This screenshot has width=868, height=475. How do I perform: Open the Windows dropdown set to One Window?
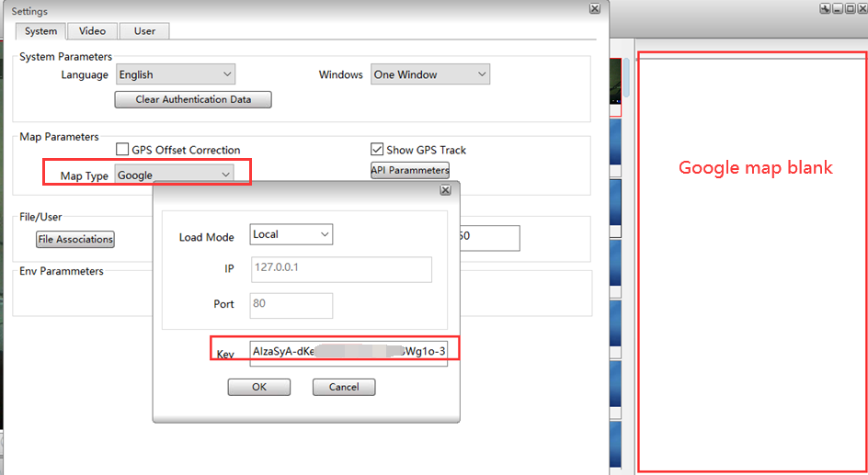[430, 74]
